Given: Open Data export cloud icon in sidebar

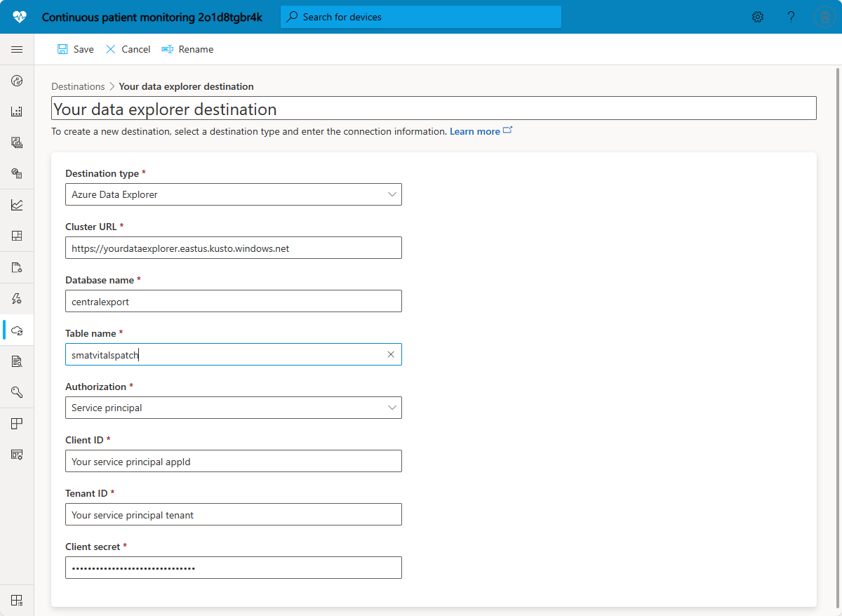Looking at the screenshot, I should tap(17, 330).
